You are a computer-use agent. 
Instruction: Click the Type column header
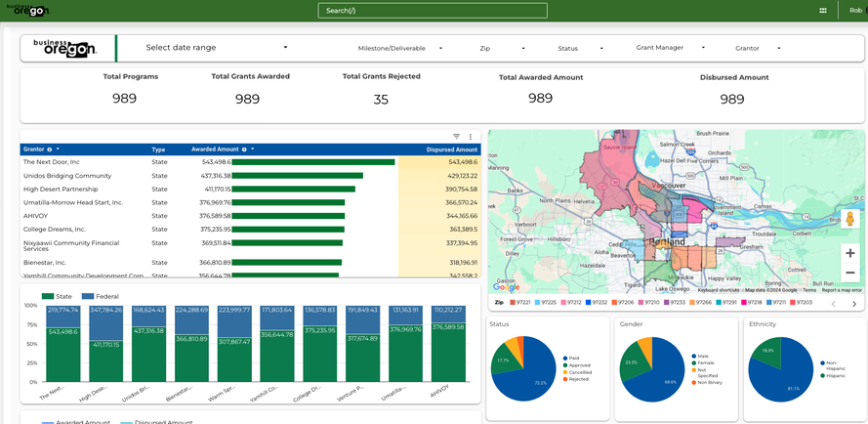tap(158, 149)
